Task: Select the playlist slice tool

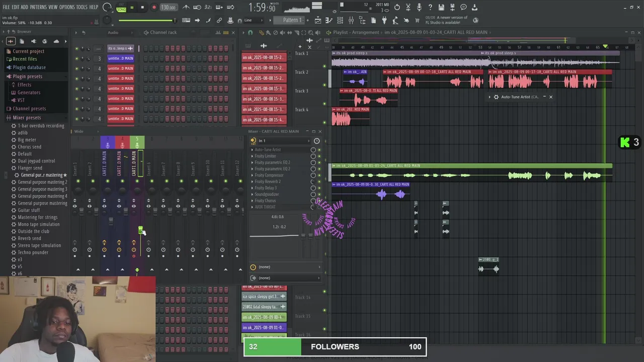Action: click(x=296, y=32)
